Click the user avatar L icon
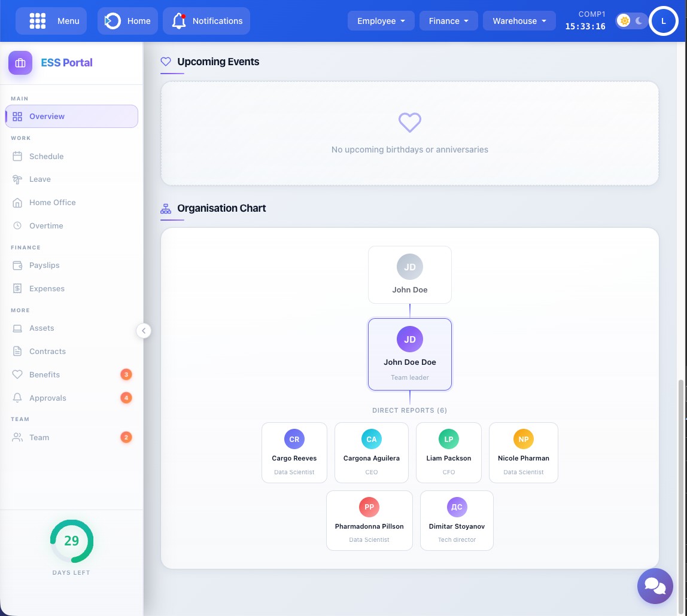687x616 pixels. coord(663,21)
